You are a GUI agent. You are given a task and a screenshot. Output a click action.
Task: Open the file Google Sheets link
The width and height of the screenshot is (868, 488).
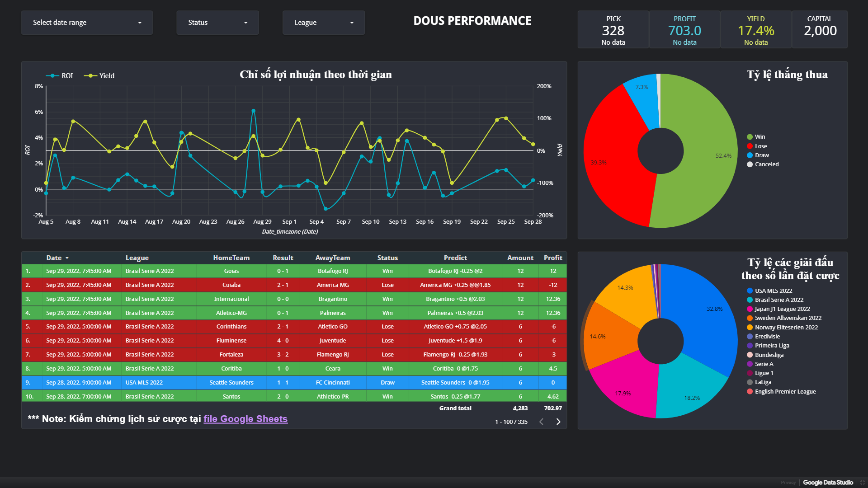point(245,419)
